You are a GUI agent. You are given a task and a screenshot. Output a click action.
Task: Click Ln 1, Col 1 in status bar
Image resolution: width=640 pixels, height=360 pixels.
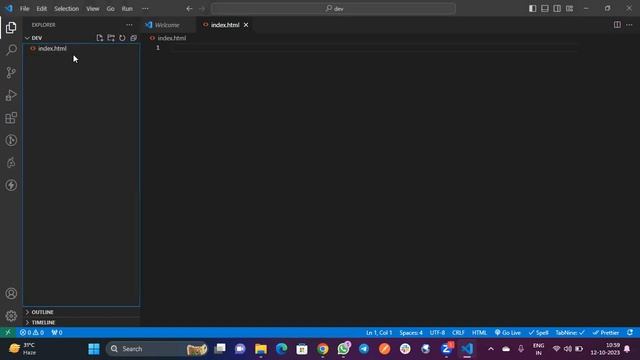379,333
